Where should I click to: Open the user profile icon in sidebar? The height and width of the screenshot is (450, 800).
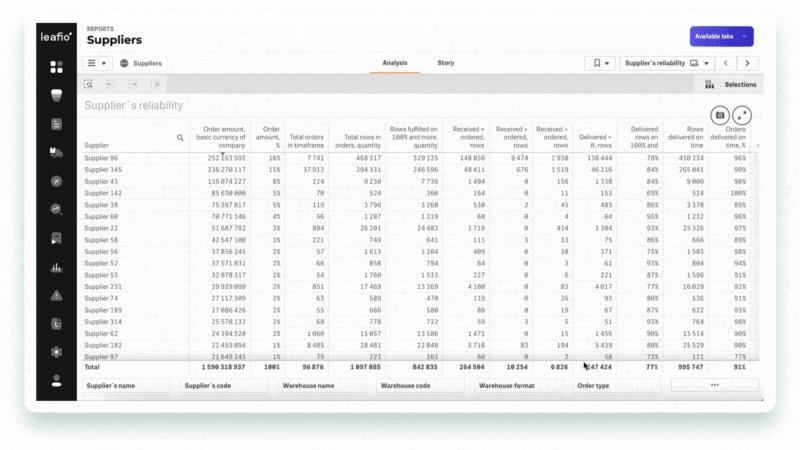(57, 380)
